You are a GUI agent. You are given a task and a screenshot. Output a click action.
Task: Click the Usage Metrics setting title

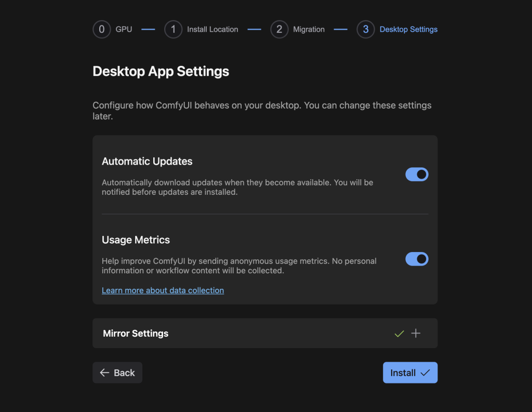tap(136, 240)
